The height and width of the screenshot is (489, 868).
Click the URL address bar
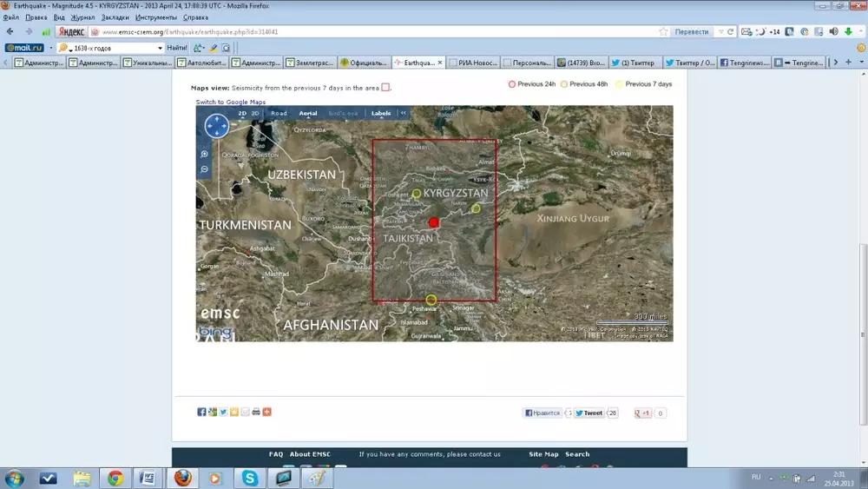[373, 31]
